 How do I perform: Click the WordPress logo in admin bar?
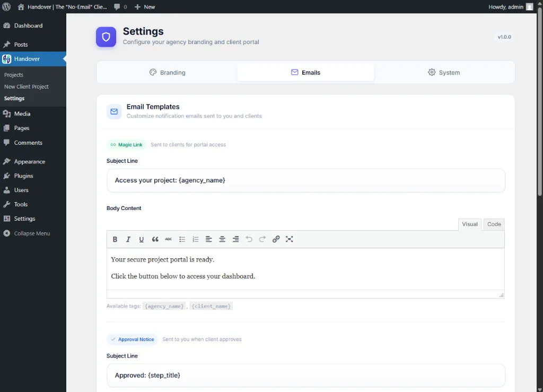[7, 7]
